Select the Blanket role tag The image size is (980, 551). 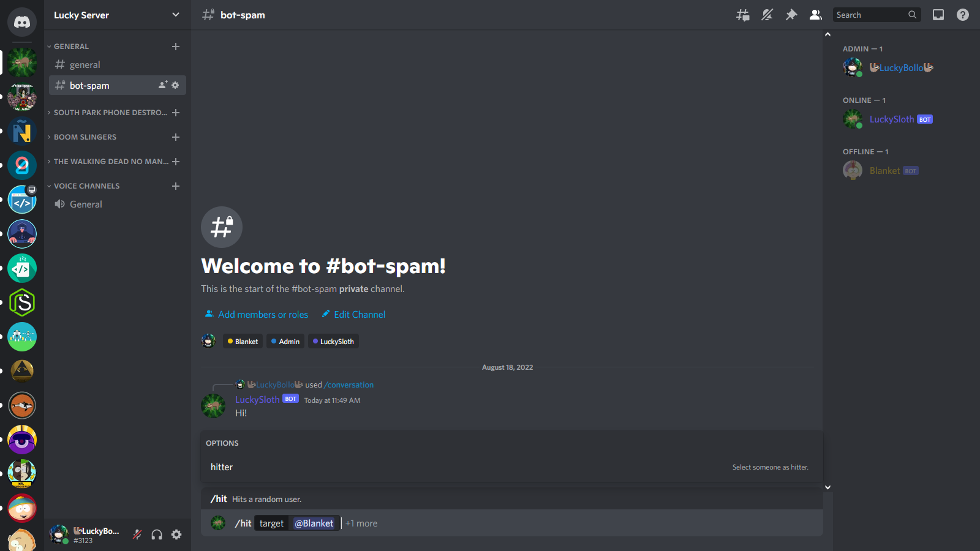coord(243,342)
